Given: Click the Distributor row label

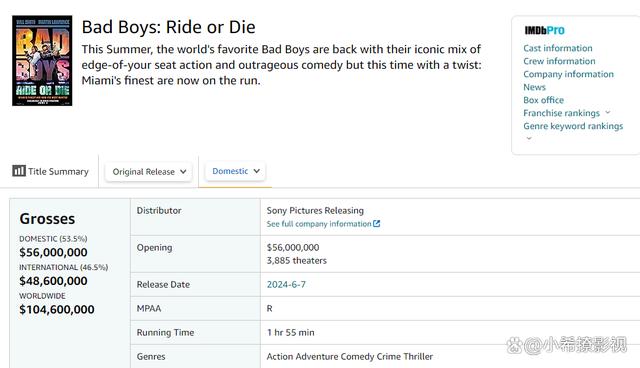Looking at the screenshot, I should coord(159,211).
